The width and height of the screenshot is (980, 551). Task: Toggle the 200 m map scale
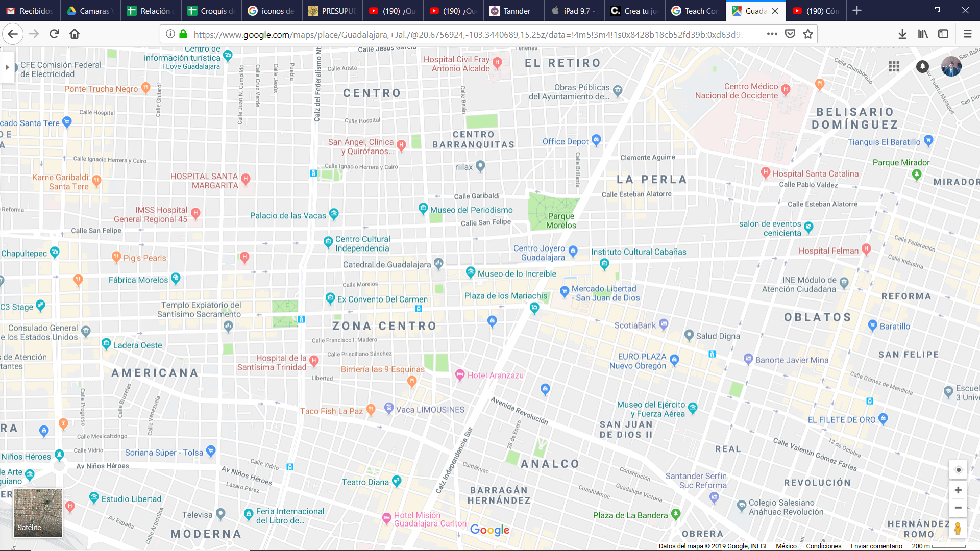(939, 546)
